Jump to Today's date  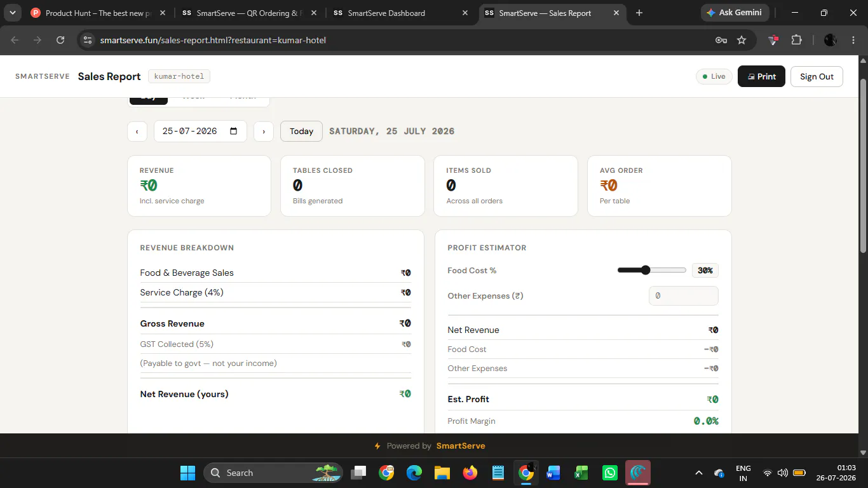301,131
